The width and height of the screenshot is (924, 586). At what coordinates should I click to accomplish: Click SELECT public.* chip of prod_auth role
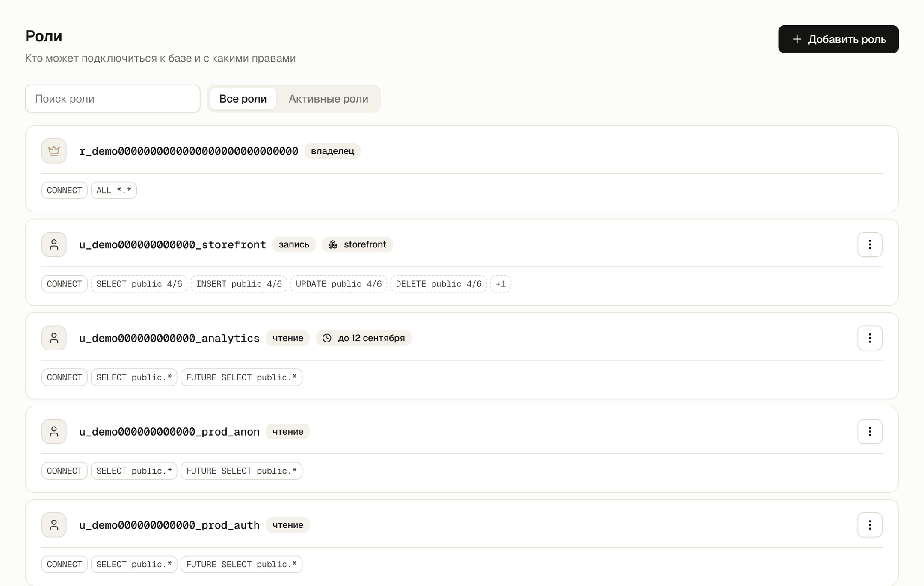134,564
